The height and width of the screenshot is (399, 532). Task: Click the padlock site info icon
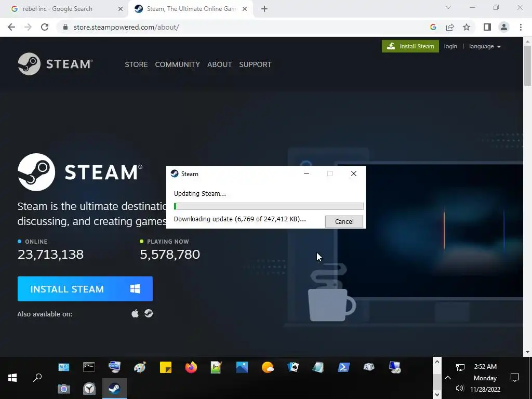(65, 27)
